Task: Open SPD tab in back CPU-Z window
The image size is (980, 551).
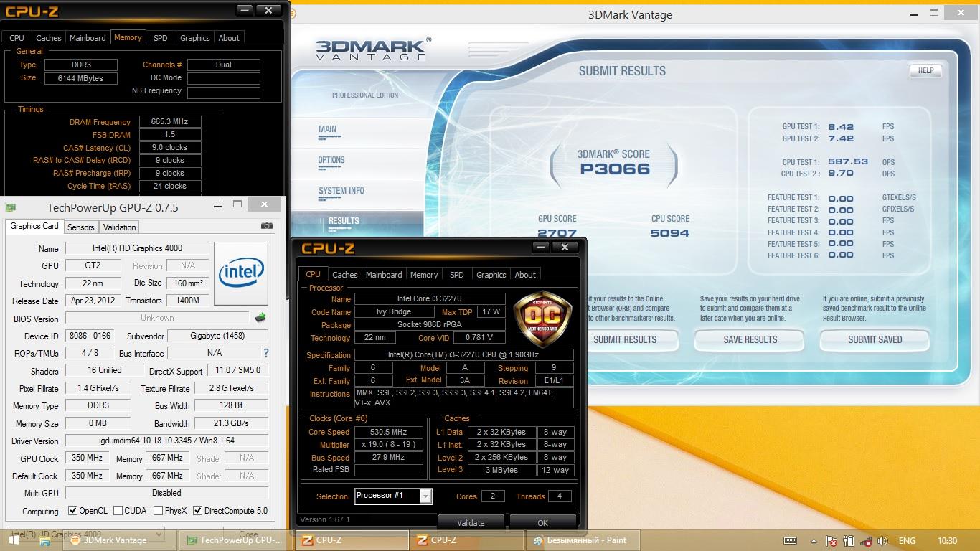Action: tap(161, 38)
